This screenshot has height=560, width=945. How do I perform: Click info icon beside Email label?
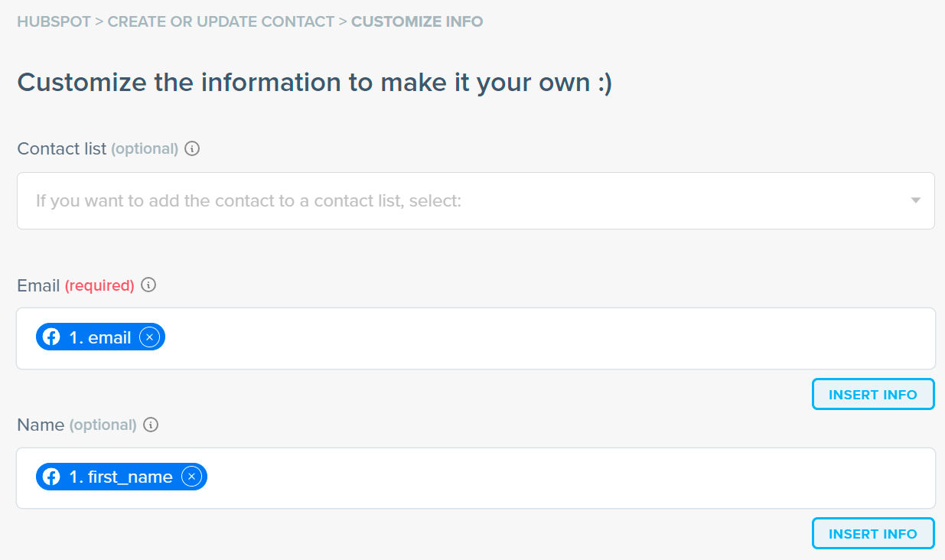[149, 285]
